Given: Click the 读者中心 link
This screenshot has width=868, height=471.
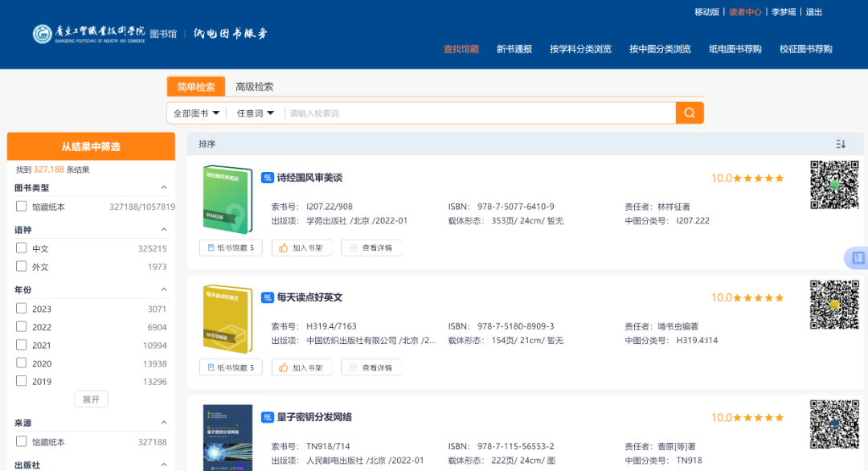Looking at the screenshot, I should click(x=745, y=12).
